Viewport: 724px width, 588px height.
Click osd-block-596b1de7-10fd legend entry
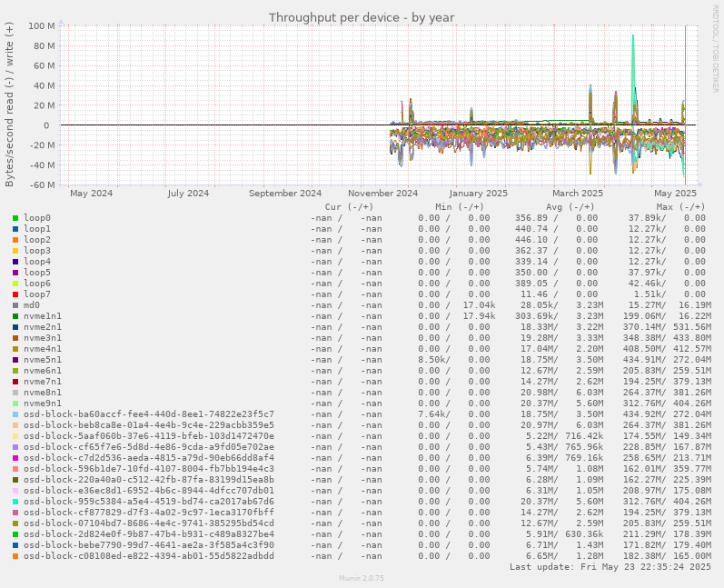pos(149,469)
